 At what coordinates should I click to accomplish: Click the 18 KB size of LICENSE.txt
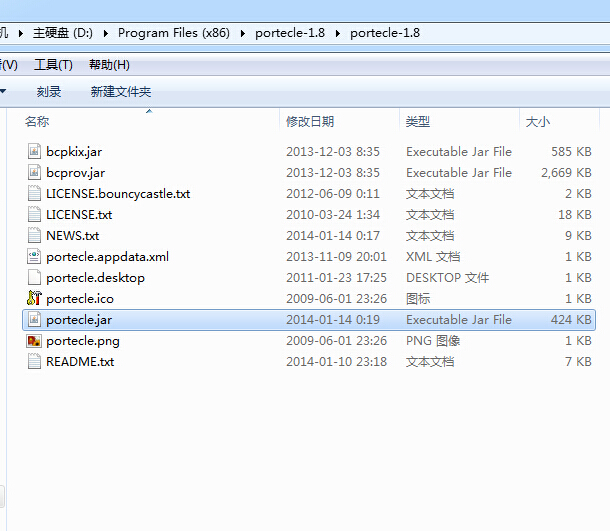[575, 215]
